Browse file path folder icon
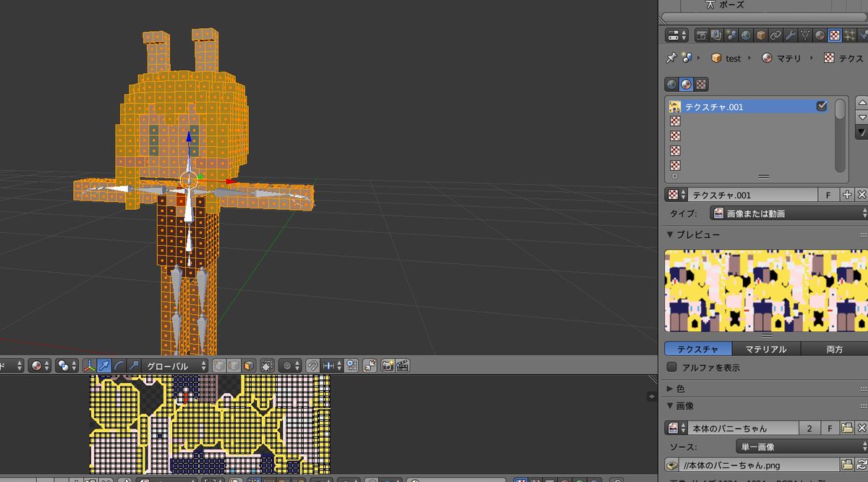Screen dimensions: 868x482 tap(846, 465)
